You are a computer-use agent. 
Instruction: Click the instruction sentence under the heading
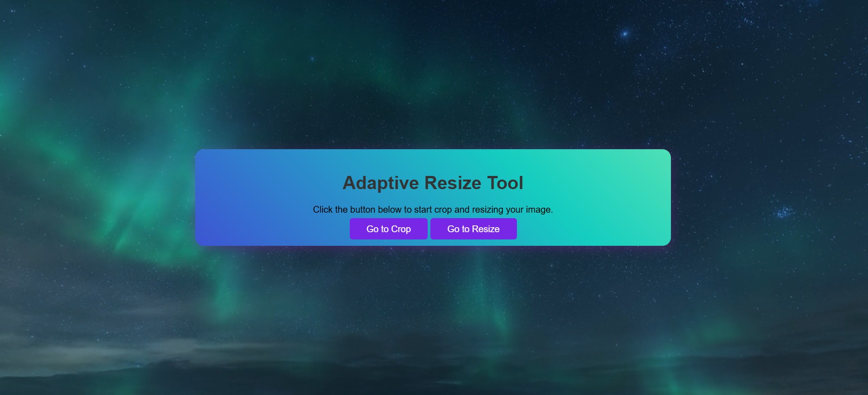click(x=433, y=210)
